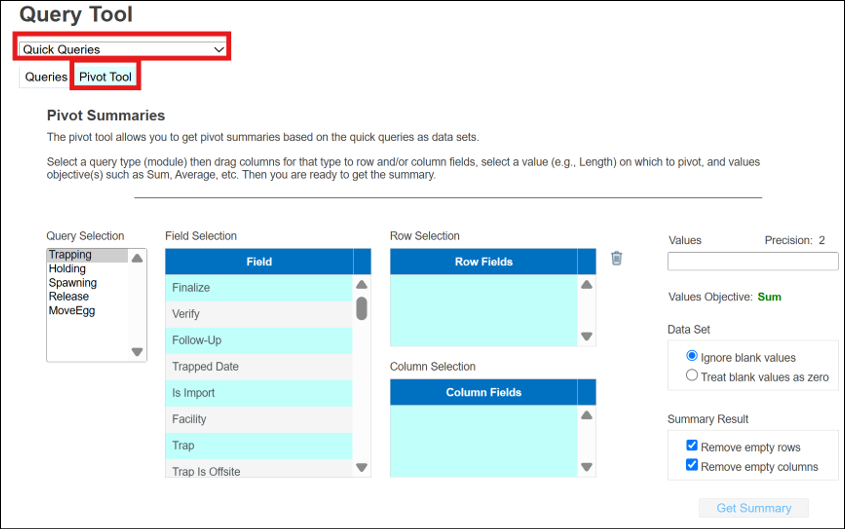Open the Quick Queries dropdown

tap(123, 48)
